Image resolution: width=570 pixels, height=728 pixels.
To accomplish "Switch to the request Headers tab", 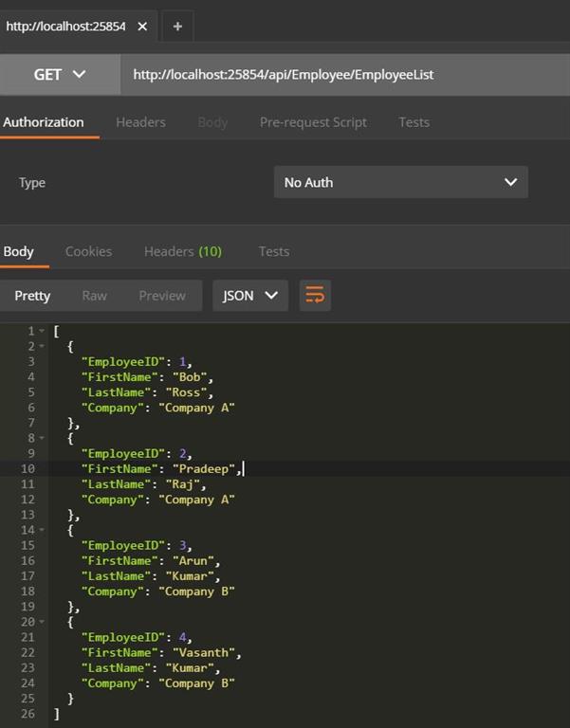I will point(140,122).
